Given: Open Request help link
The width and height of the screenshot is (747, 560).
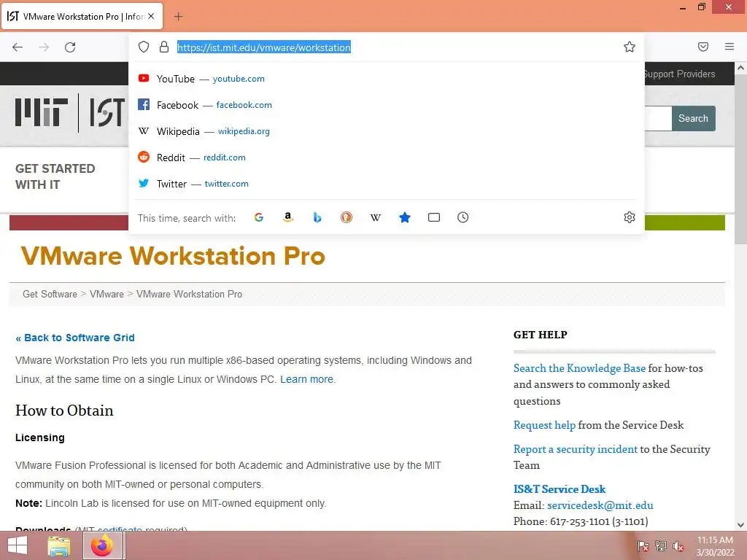Looking at the screenshot, I should (x=544, y=425).
